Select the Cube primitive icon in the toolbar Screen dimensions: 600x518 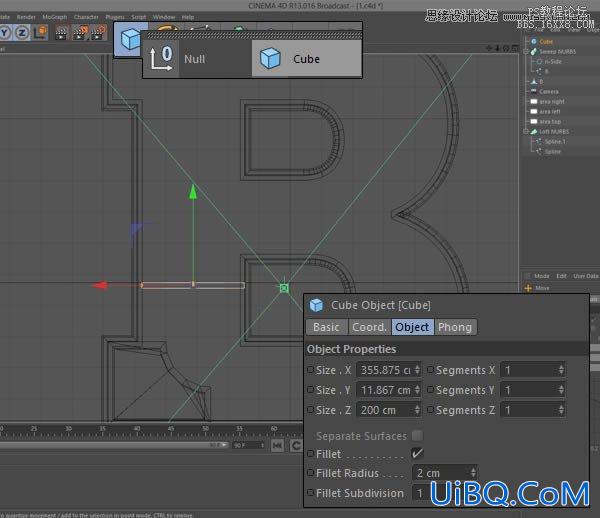130,39
